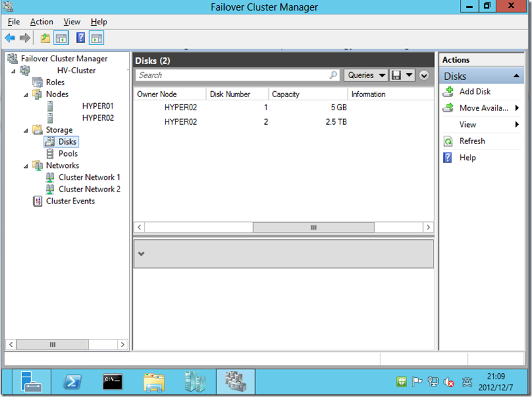Screen dimensions: 532x397
Task: Open File Explorer from taskbar
Action: coord(154,382)
